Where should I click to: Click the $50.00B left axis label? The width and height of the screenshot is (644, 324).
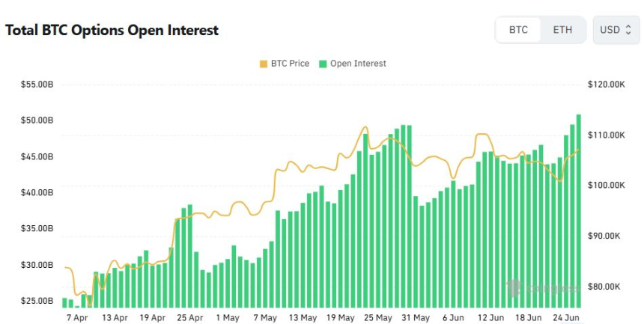[x=37, y=120]
